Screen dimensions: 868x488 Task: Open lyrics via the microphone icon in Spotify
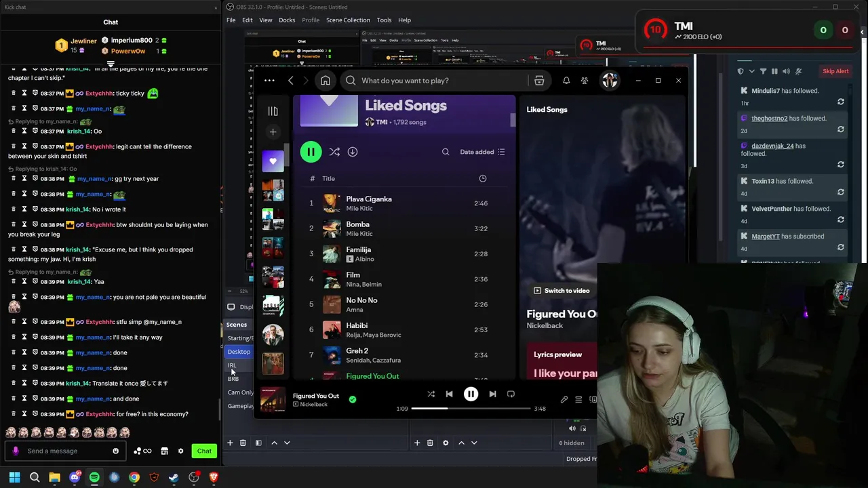click(x=564, y=400)
